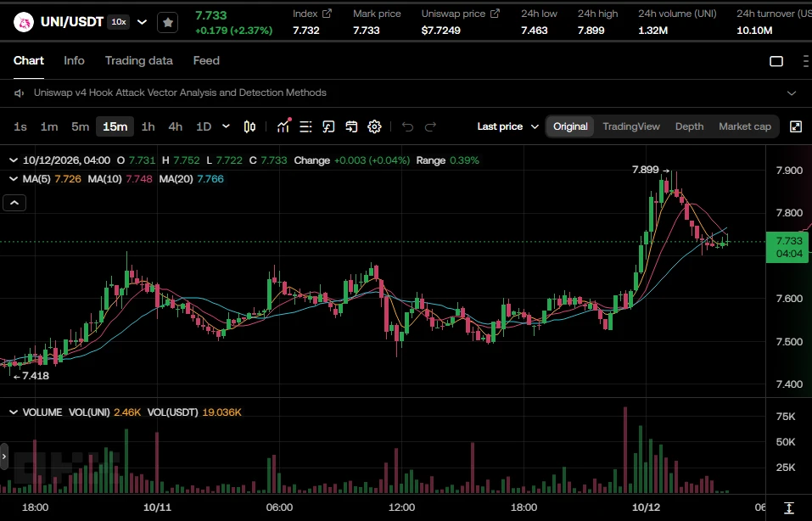Image resolution: width=812 pixels, height=521 pixels.
Task: Read the Uniswap v4 Hook Attack announcement
Action: point(180,92)
